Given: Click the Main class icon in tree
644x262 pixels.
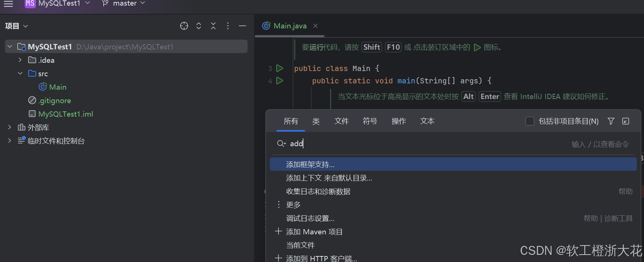Looking at the screenshot, I should (x=43, y=87).
